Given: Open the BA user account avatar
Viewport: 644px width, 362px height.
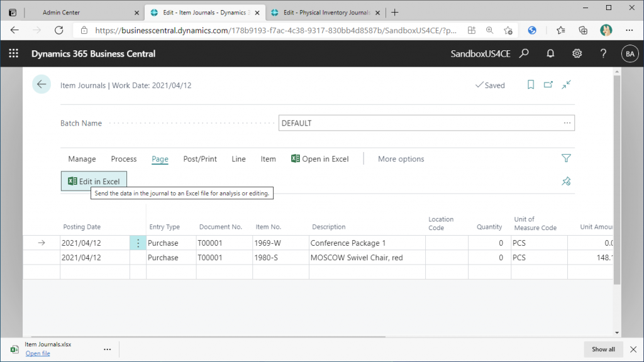Looking at the screenshot, I should (x=630, y=54).
